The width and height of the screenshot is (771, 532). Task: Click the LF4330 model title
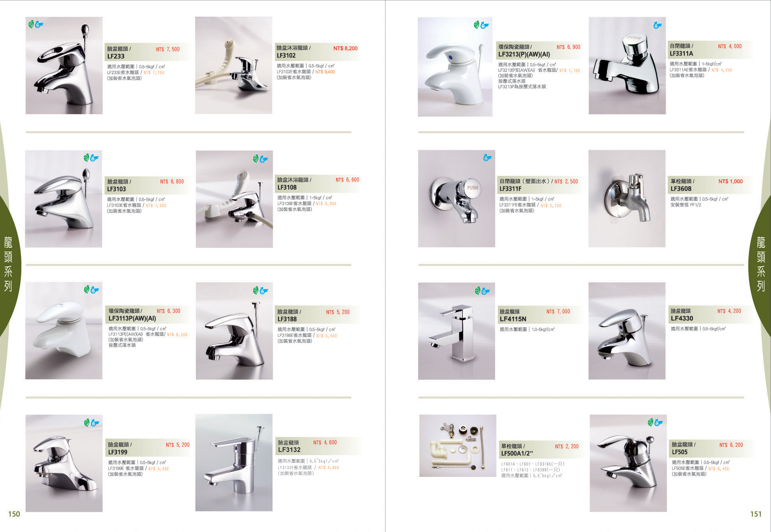682,318
